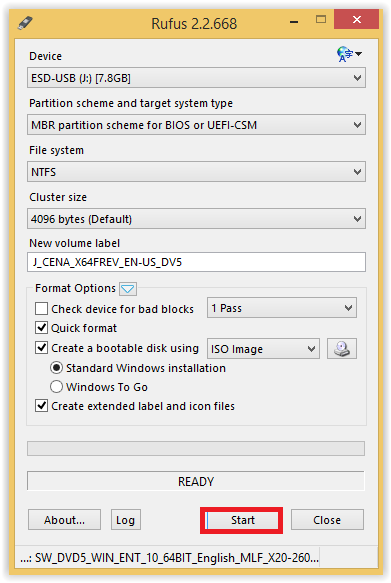Image resolution: width=391 pixels, height=583 pixels.
Task: Toggle Create a bootable disk using checkbox
Action: tap(41, 348)
